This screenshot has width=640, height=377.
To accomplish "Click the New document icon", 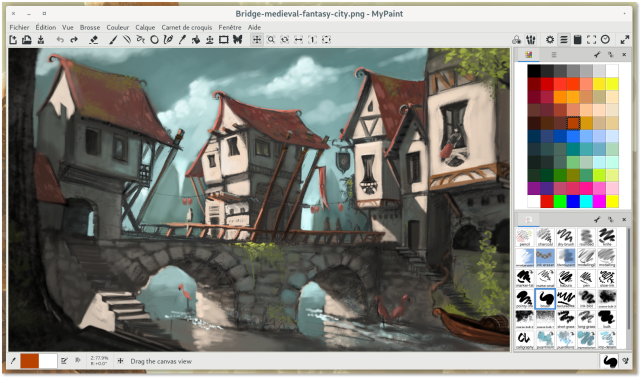I will coord(13,40).
